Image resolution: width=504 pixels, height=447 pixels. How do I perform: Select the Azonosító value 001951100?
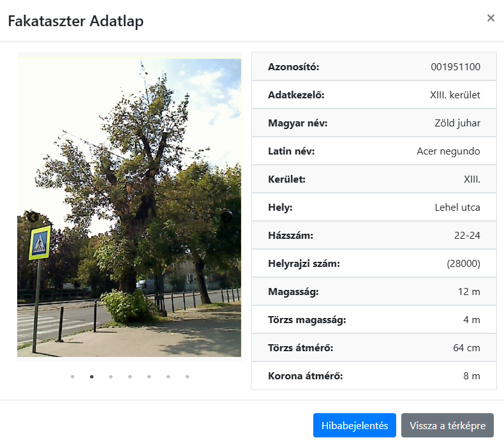point(455,67)
